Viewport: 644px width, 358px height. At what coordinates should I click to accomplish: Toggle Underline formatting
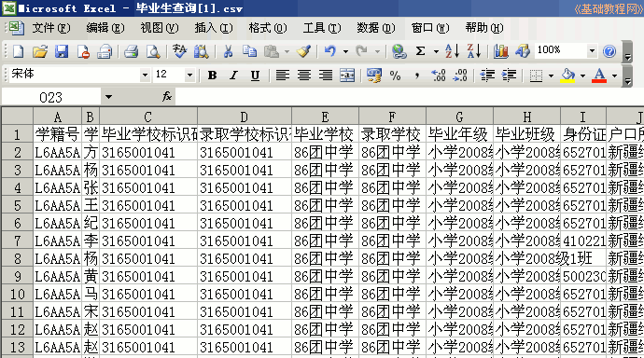(x=255, y=76)
